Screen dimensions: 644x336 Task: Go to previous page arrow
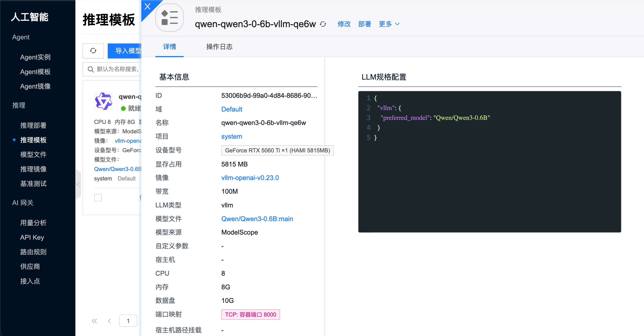(x=109, y=321)
